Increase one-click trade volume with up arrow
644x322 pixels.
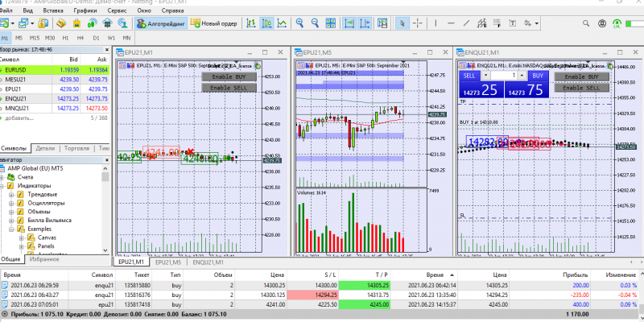click(522, 76)
